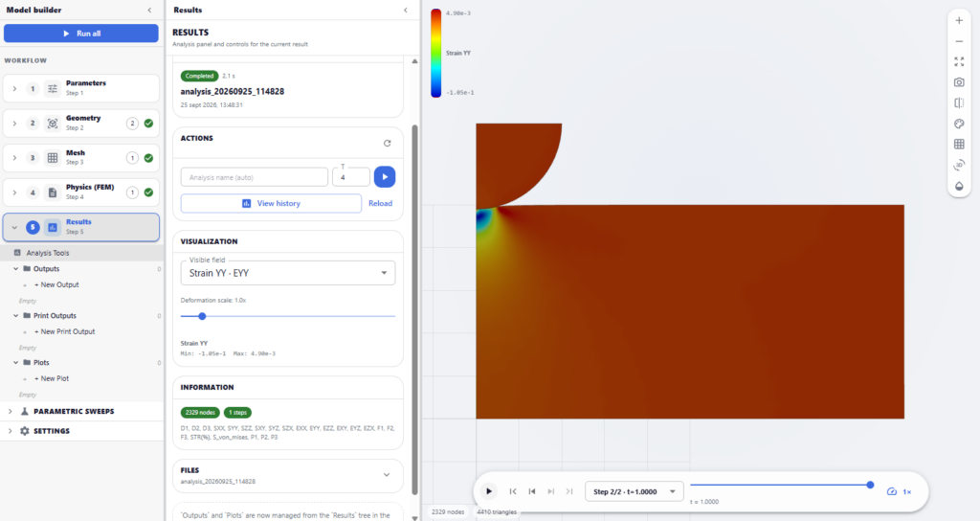Click the mirror/symmetry view icon

[x=959, y=103]
